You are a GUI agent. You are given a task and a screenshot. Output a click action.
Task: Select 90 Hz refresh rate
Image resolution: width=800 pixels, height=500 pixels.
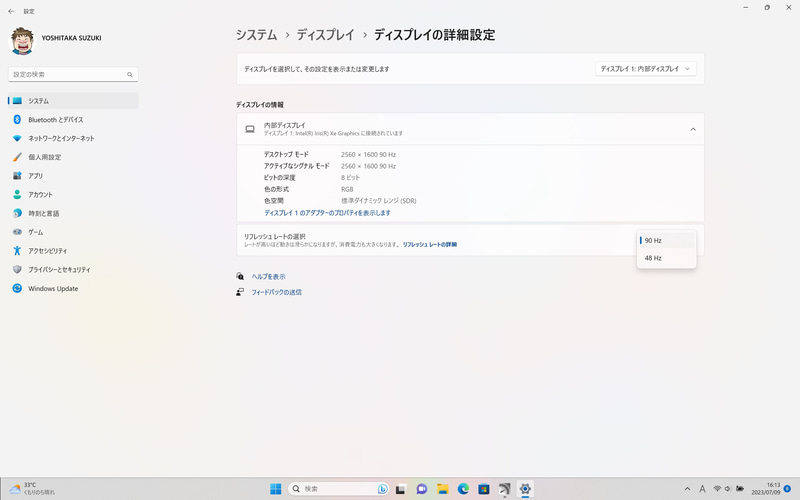pyautogui.click(x=666, y=240)
